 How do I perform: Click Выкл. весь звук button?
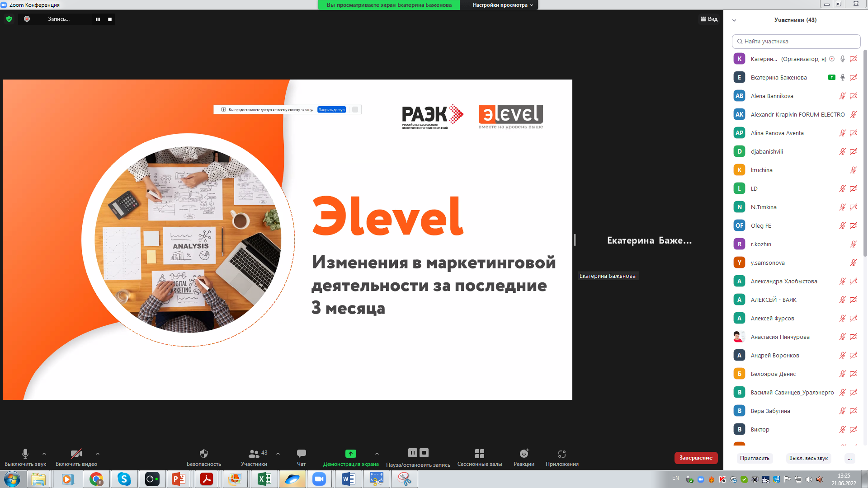pyautogui.click(x=808, y=458)
